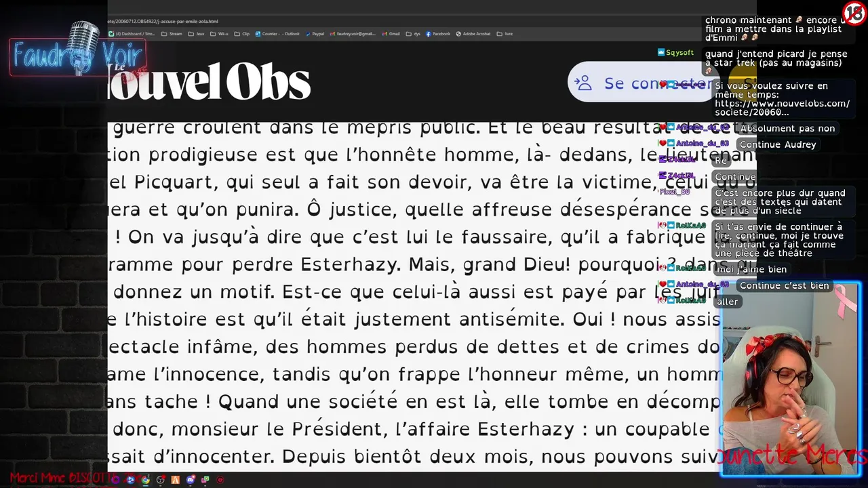
Task: Open the Adobe Acrobat bookmark
Action: 473,33
